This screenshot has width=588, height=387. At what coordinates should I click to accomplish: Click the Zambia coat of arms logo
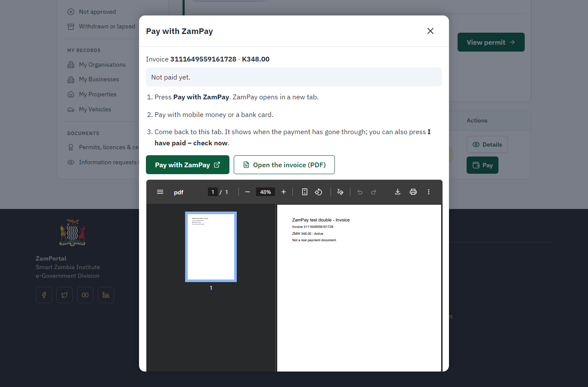[72, 233]
